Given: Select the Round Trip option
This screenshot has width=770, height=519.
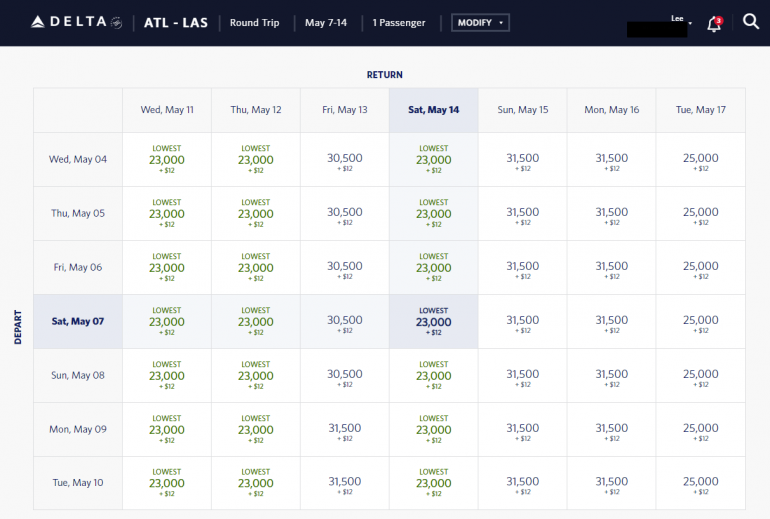Looking at the screenshot, I should click(x=255, y=22).
